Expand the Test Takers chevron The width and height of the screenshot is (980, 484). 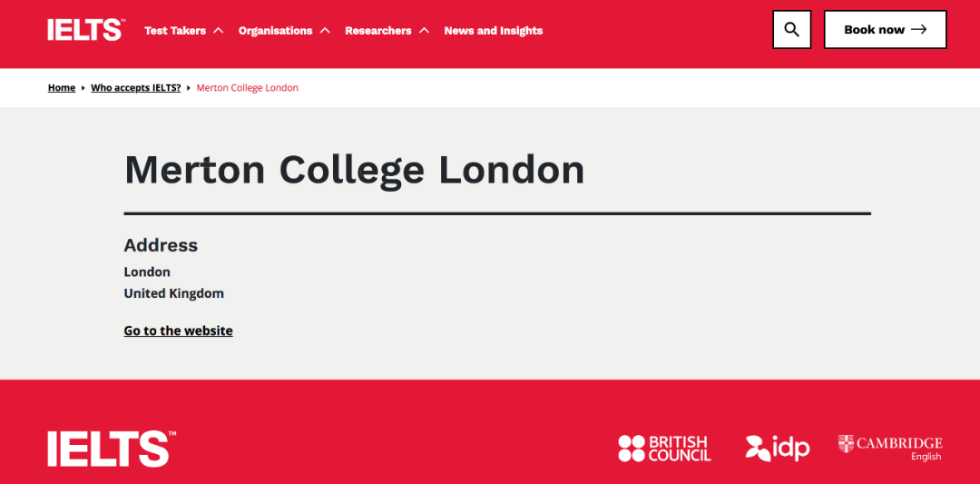pyautogui.click(x=218, y=30)
